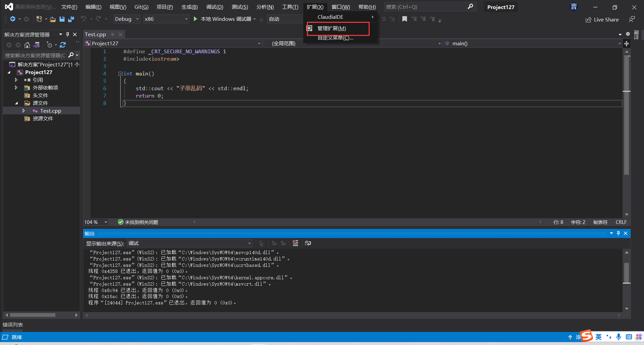644x345 pixels.
Task: Open the 文件(F) menu
Action: pos(69,7)
